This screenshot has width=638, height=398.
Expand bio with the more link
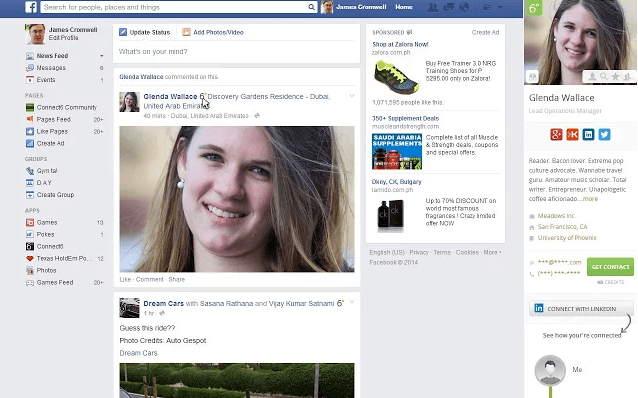click(x=590, y=199)
